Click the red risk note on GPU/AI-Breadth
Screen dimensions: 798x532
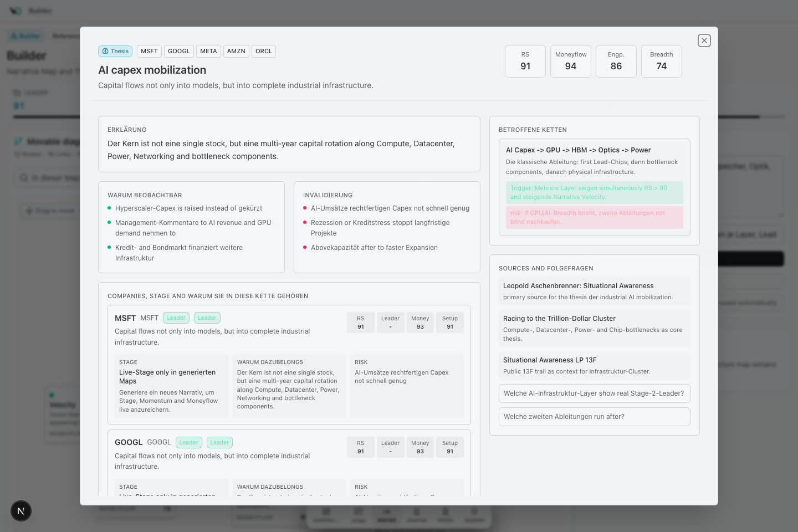click(595, 217)
